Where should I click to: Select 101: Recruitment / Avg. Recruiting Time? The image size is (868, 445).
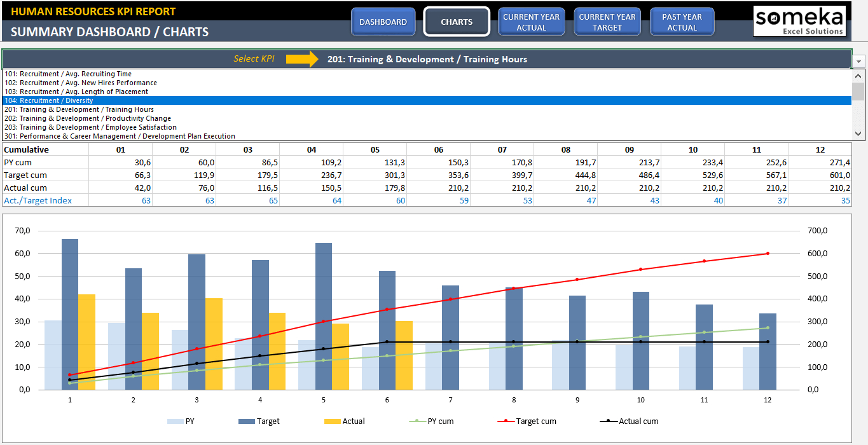pos(76,74)
